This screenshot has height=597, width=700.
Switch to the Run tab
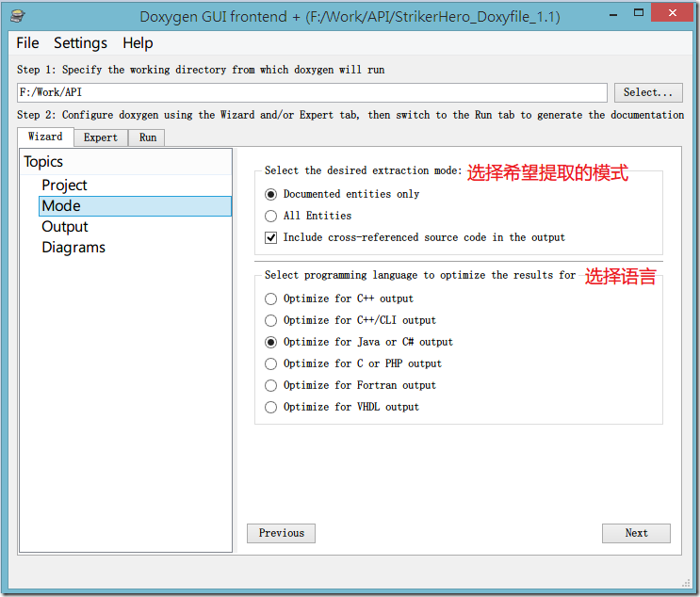(x=148, y=137)
